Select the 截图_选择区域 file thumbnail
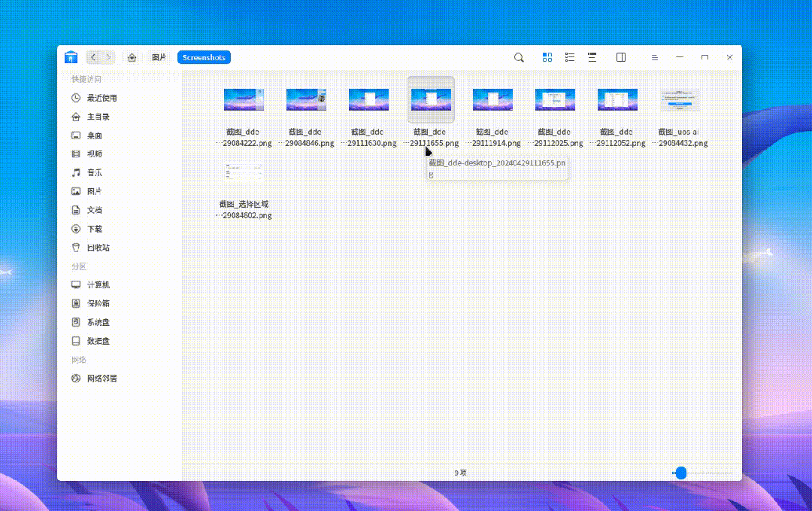The height and width of the screenshot is (511, 812). (244, 172)
